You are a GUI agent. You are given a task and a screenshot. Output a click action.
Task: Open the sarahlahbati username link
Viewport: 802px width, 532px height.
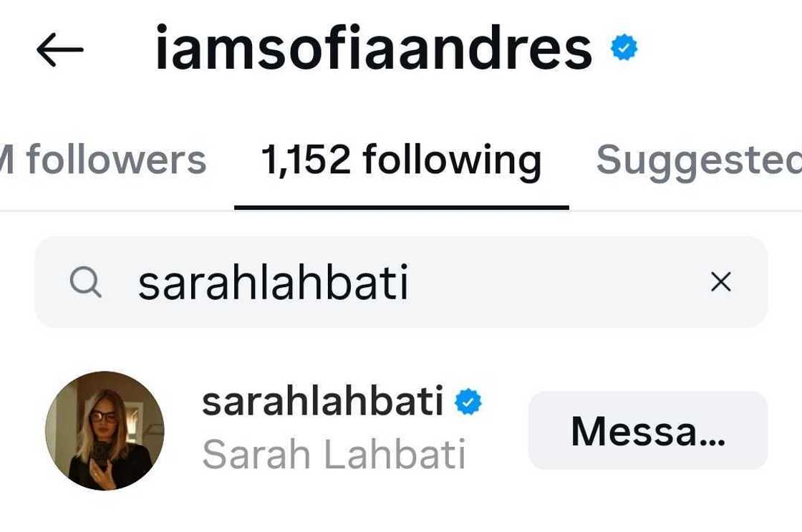(322, 402)
